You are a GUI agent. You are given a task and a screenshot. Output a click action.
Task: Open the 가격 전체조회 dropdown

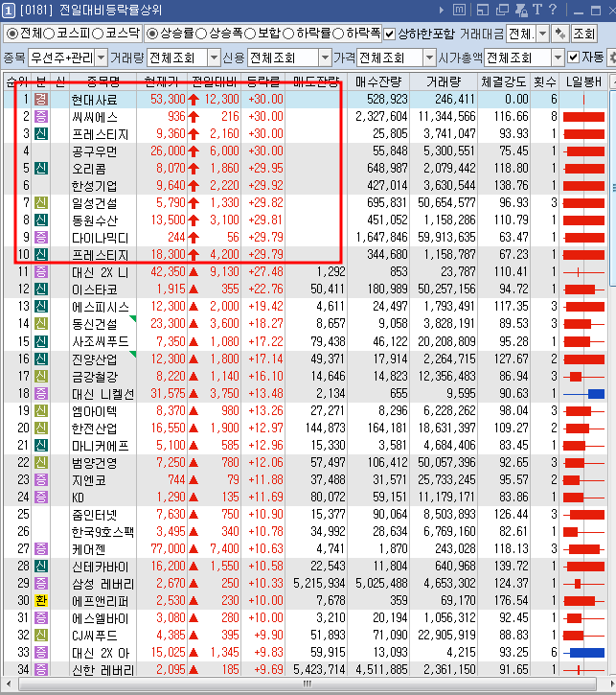[x=429, y=58]
